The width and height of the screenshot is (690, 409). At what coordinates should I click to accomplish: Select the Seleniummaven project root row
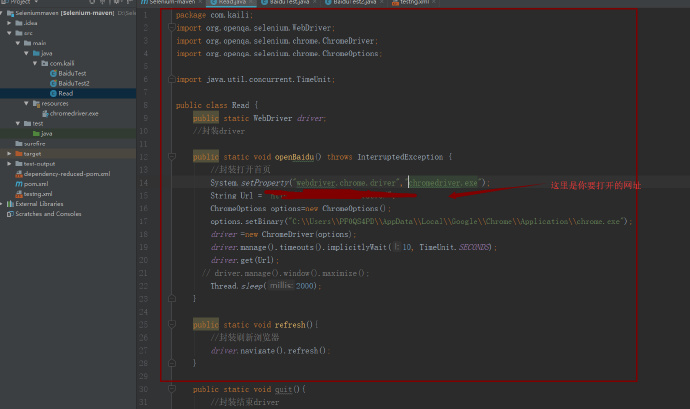tap(68, 13)
